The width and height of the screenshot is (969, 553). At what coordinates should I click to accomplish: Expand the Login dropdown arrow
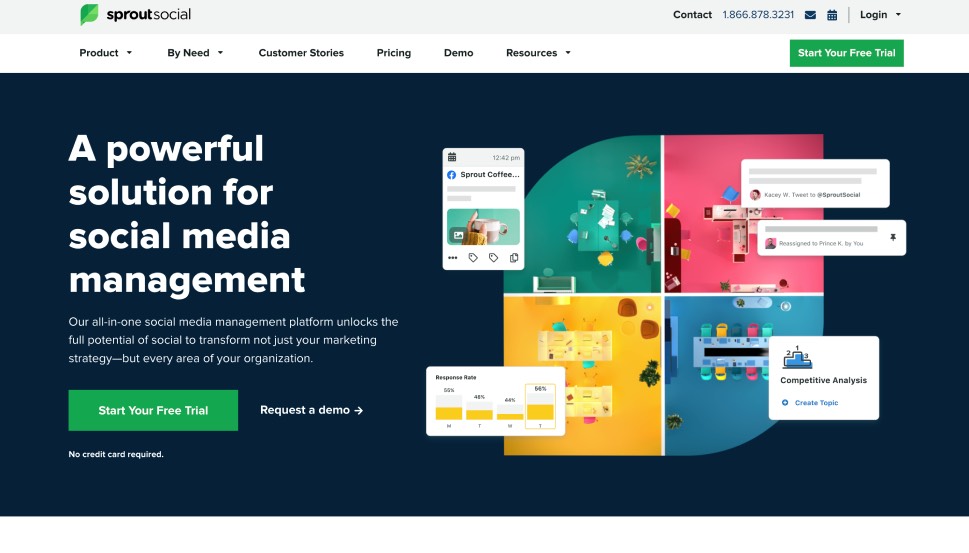(x=899, y=15)
